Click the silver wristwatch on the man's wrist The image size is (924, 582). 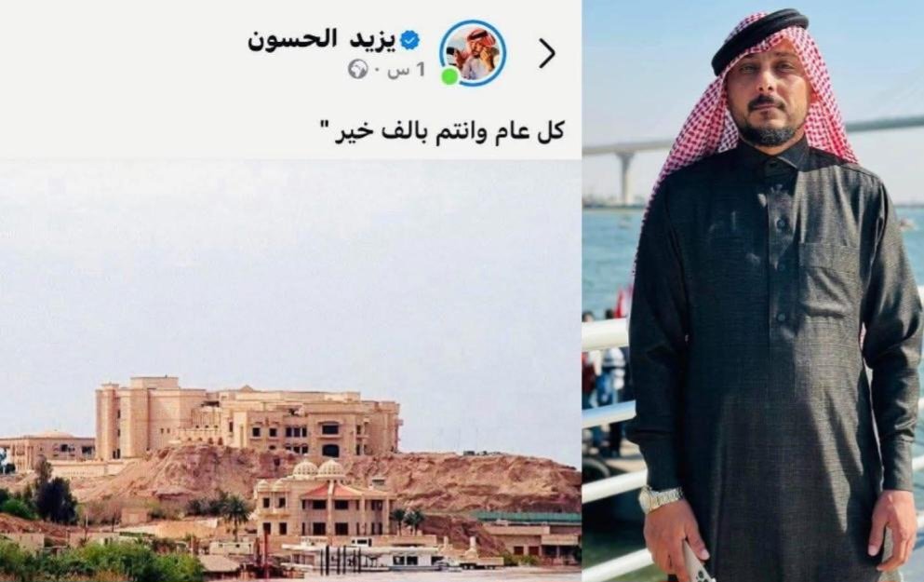tap(660, 499)
